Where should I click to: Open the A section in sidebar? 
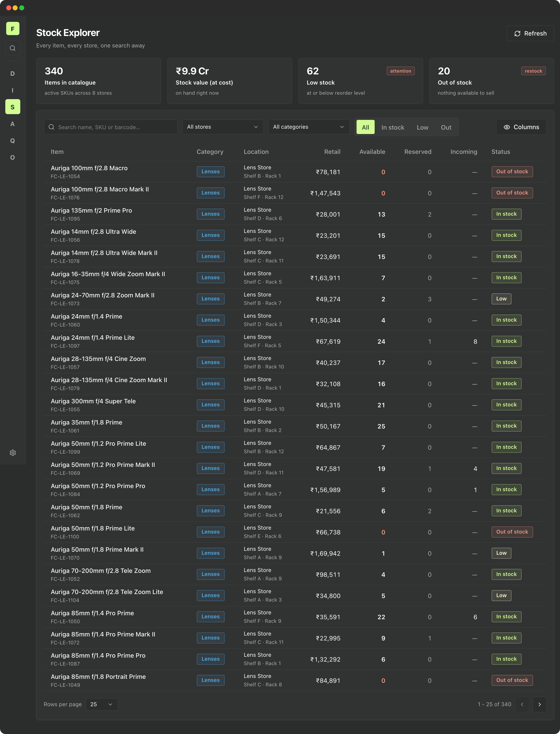[13, 124]
